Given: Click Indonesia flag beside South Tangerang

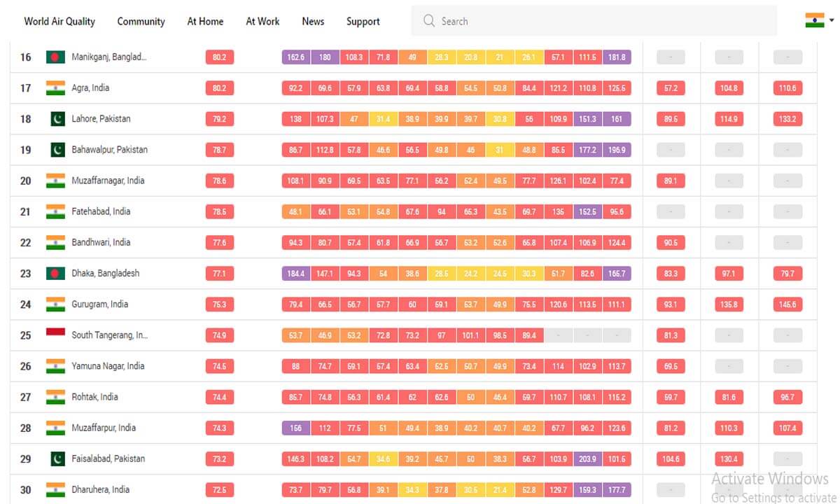Looking at the screenshot, I should (55, 333).
